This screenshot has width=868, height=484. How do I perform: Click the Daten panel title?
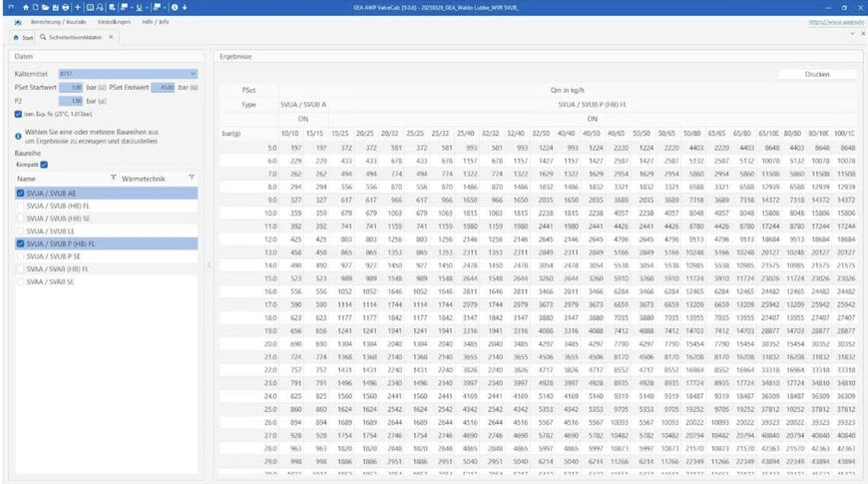point(23,57)
